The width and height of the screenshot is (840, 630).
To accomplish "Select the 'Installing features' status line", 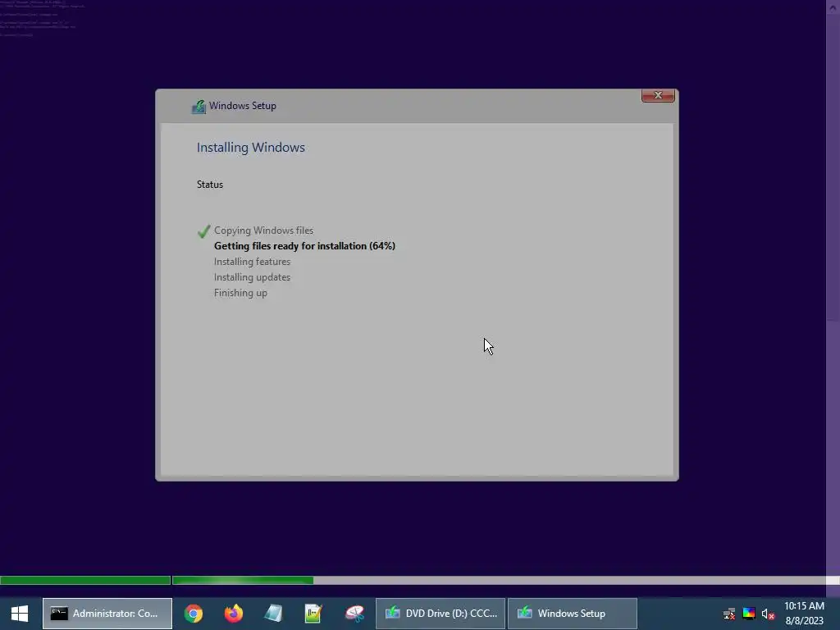I will click(252, 262).
